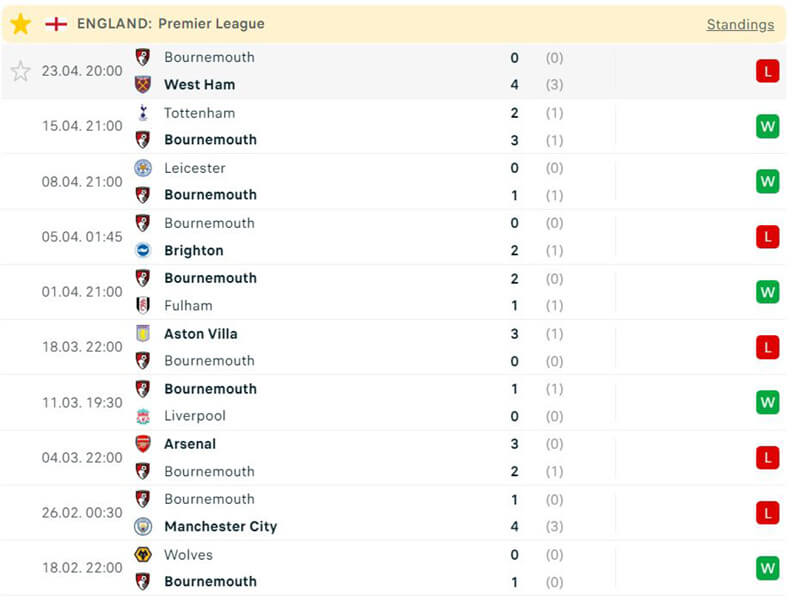Open the 11.03. 19:30 Liverpool match row
The width and height of the screenshot is (800, 600).
point(400,402)
